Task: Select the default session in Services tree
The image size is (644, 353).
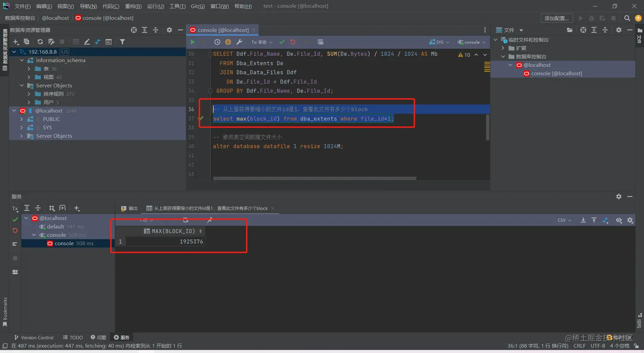Action: tap(55, 227)
